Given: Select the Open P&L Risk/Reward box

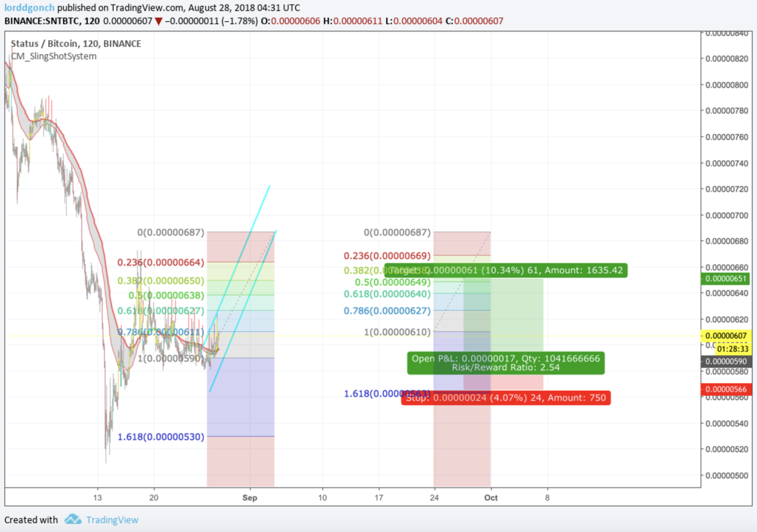Looking at the screenshot, I should coord(506,363).
